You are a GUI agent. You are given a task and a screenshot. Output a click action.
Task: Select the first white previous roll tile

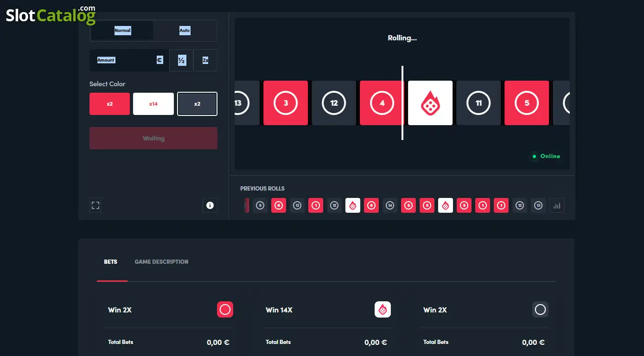(353, 205)
